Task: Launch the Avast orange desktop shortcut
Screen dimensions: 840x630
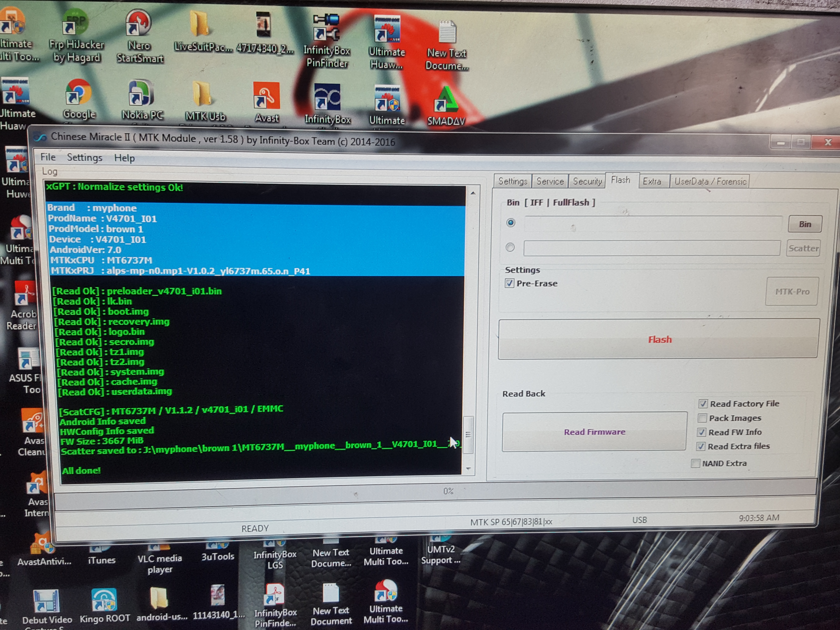Action: pyautogui.click(x=267, y=102)
